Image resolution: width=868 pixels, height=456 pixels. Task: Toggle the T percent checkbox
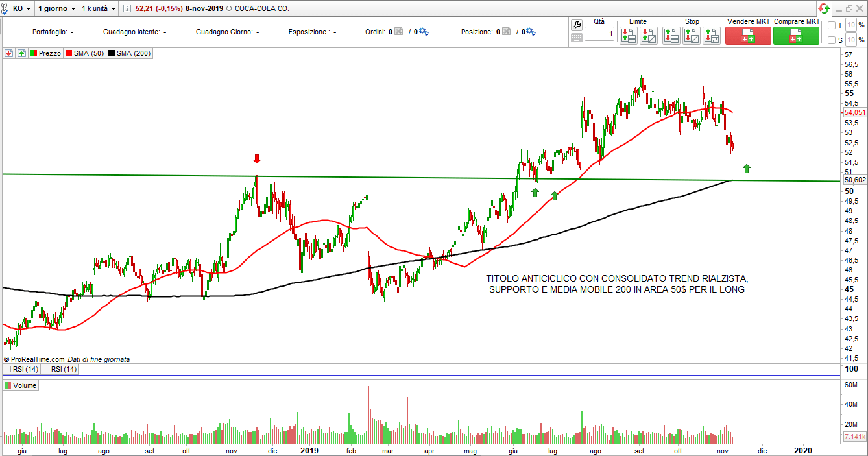(x=832, y=25)
